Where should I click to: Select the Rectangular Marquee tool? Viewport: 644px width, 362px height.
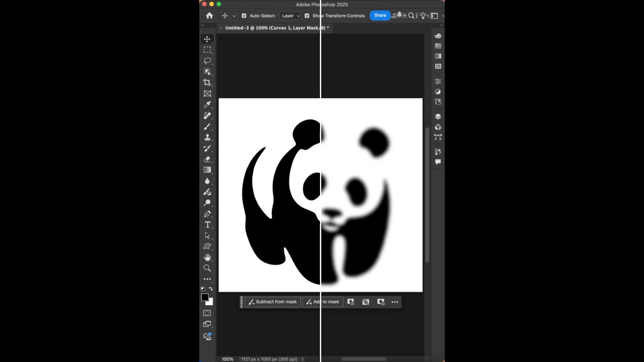[x=207, y=50]
